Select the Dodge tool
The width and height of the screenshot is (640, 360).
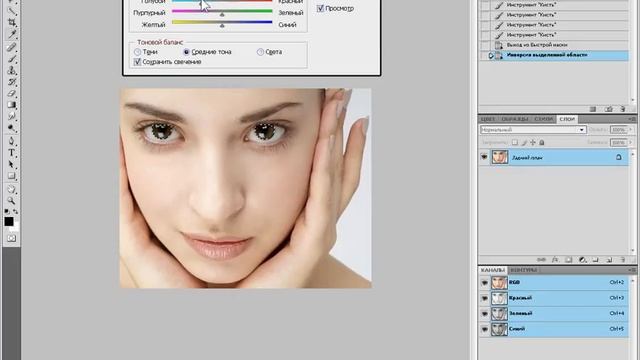(11, 129)
